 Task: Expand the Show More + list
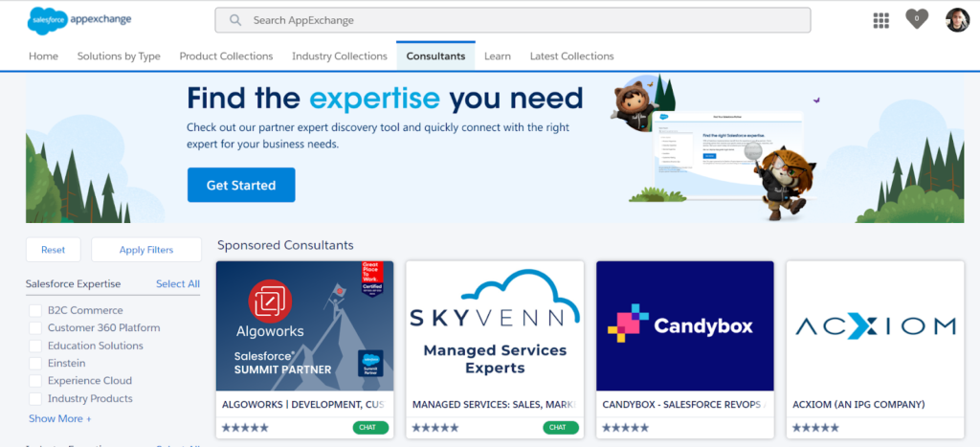(60, 418)
